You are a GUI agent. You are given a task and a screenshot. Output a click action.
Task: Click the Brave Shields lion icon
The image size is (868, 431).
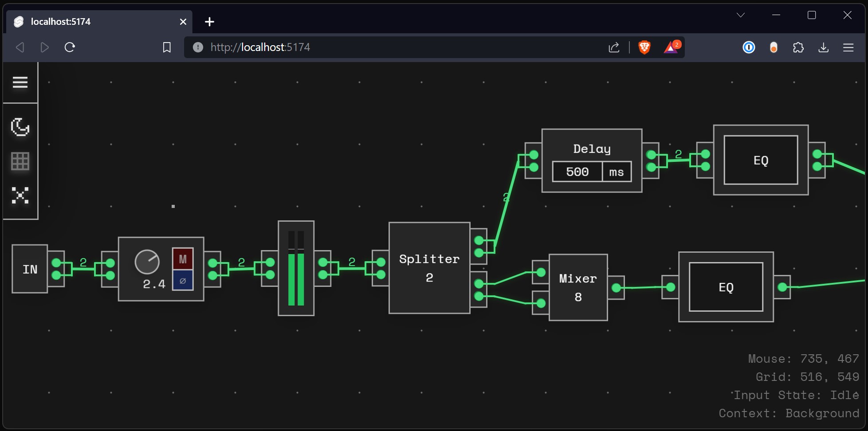[644, 47]
